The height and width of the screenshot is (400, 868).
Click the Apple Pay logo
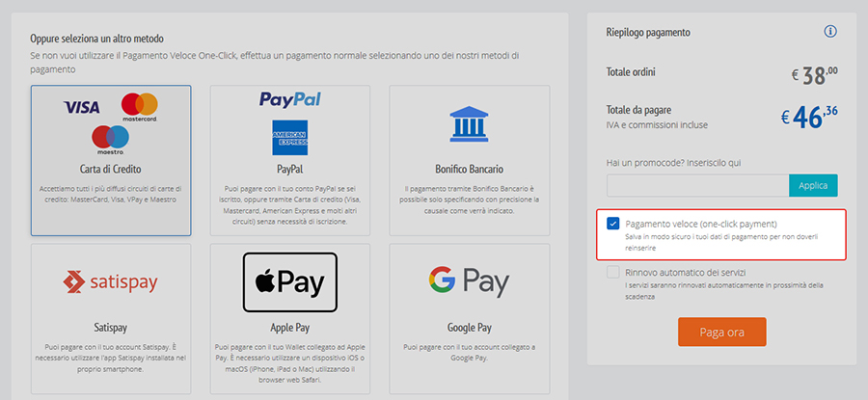(x=290, y=282)
